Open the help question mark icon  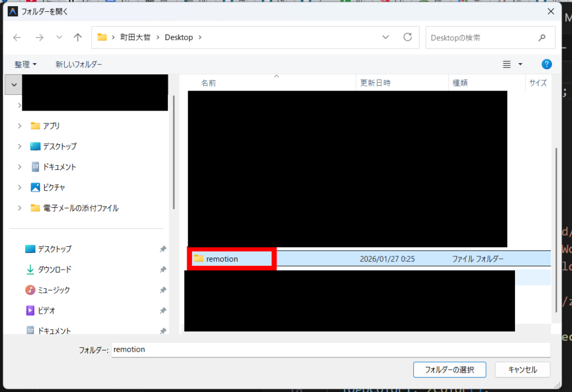click(x=547, y=64)
